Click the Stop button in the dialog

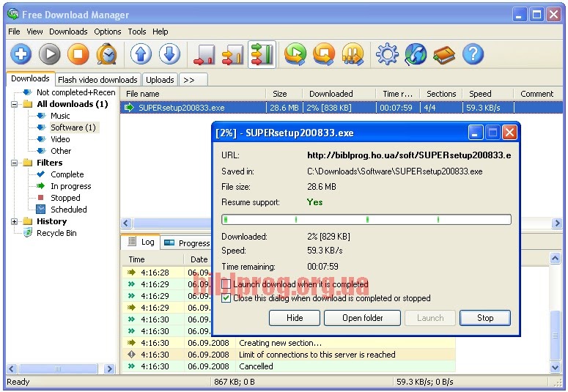click(485, 318)
